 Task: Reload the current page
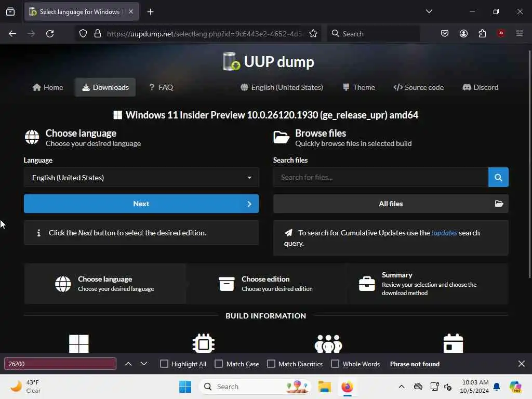(x=50, y=34)
